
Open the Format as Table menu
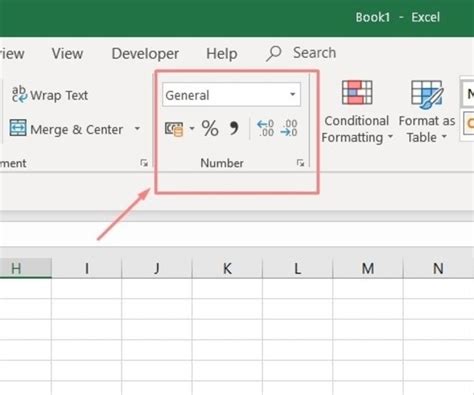click(427, 112)
